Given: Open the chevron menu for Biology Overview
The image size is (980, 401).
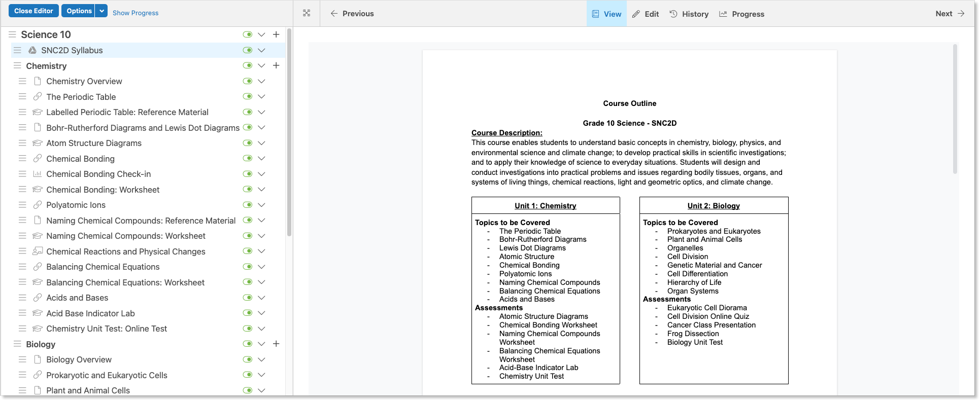Looking at the screenshot, I should pos(261,359).
